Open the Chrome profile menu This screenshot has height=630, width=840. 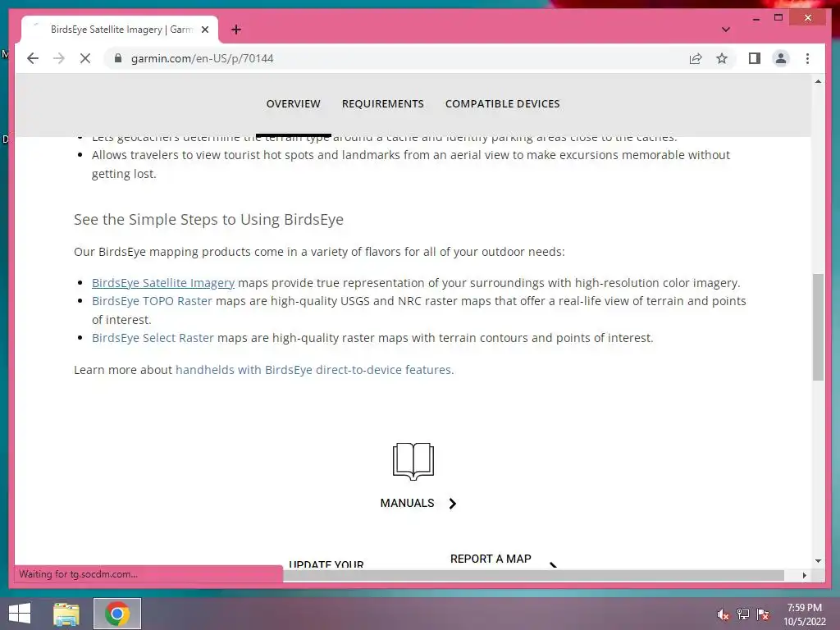coord(781,58)
